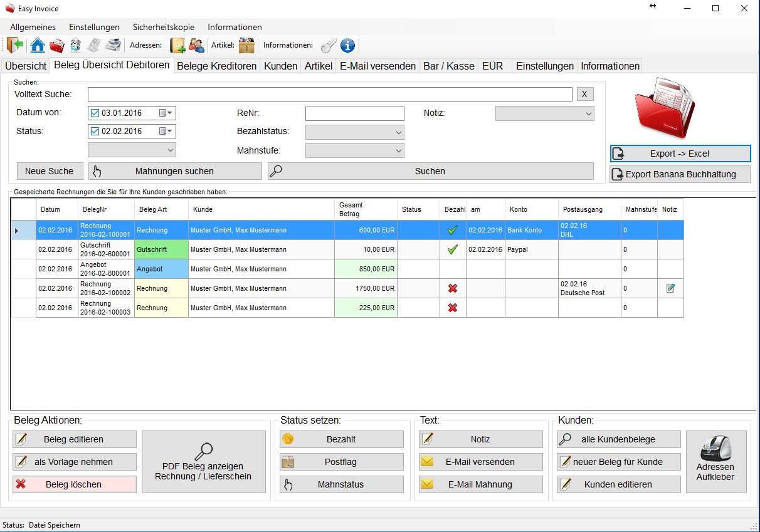The width and height of the screenshot is (760, 532).
Task: Expand the Notiz dropdown
Action: (545, 113)
